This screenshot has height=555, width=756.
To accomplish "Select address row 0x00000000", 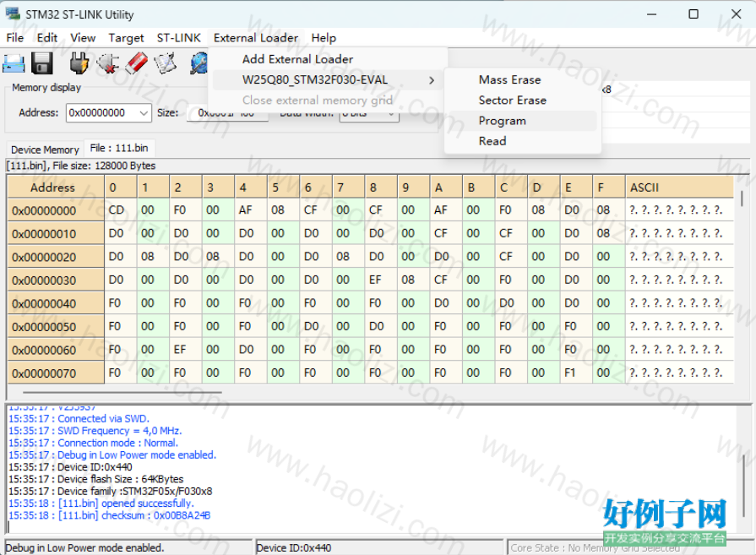I will pos(56,210).
